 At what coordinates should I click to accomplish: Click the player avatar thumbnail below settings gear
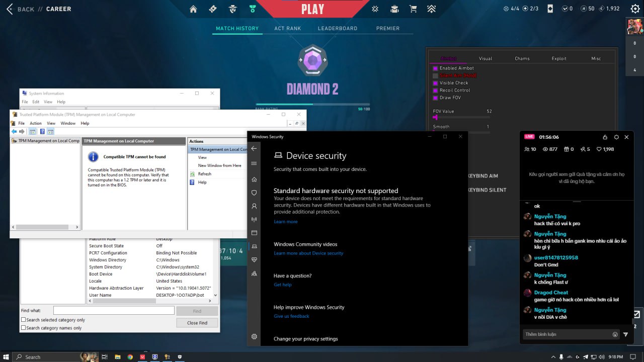pyautogui.click(x=634, y=26)
